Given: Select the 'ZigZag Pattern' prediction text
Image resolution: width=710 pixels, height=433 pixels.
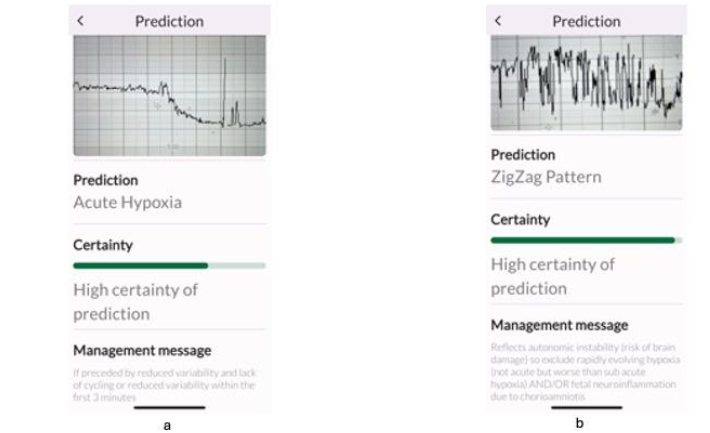Looking at the screenshot, I should coord(546,176).
